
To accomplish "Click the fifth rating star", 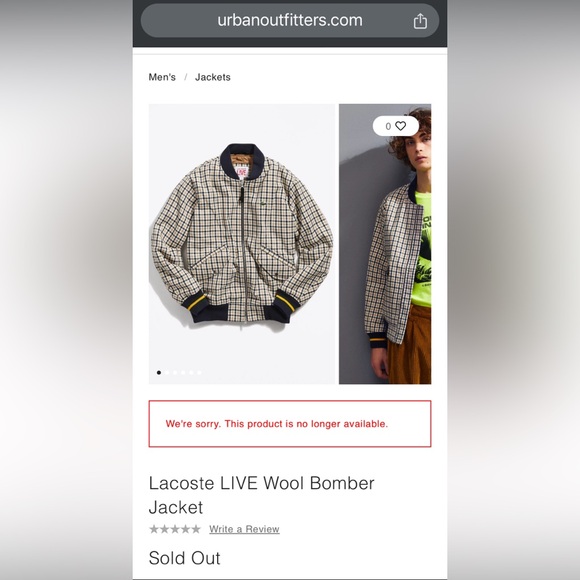I will click(196, 529).
